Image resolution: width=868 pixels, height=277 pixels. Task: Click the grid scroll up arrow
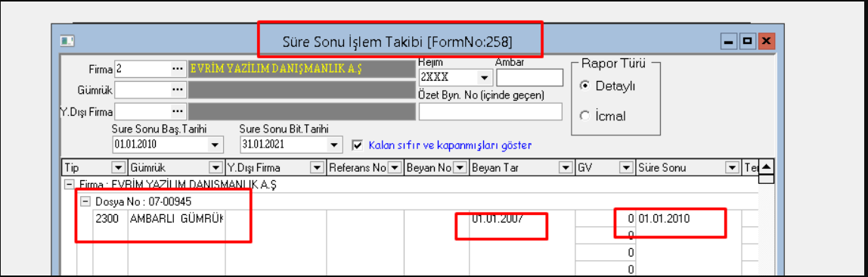(766, 167)
